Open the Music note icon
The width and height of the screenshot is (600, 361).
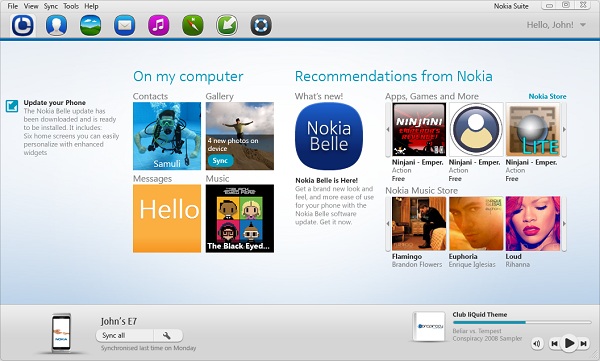(x=159, y=25)
